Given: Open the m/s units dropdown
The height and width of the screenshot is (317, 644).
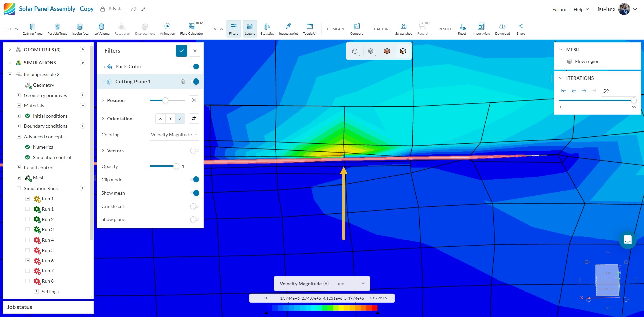Looking at the screenshot, I should pos(351,284).
